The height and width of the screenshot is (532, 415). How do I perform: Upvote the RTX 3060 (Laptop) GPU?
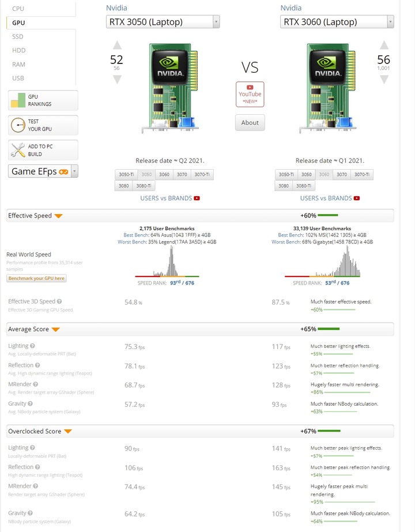pos(384,45)
